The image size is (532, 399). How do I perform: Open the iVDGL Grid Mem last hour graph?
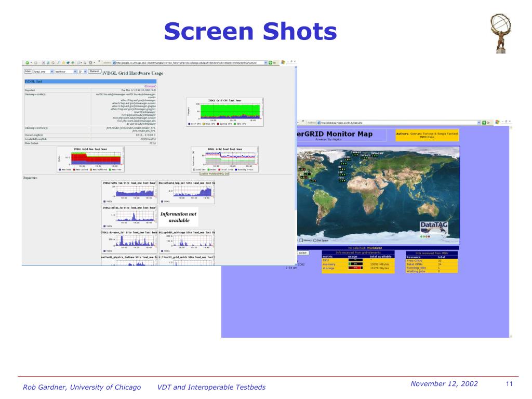90,159
